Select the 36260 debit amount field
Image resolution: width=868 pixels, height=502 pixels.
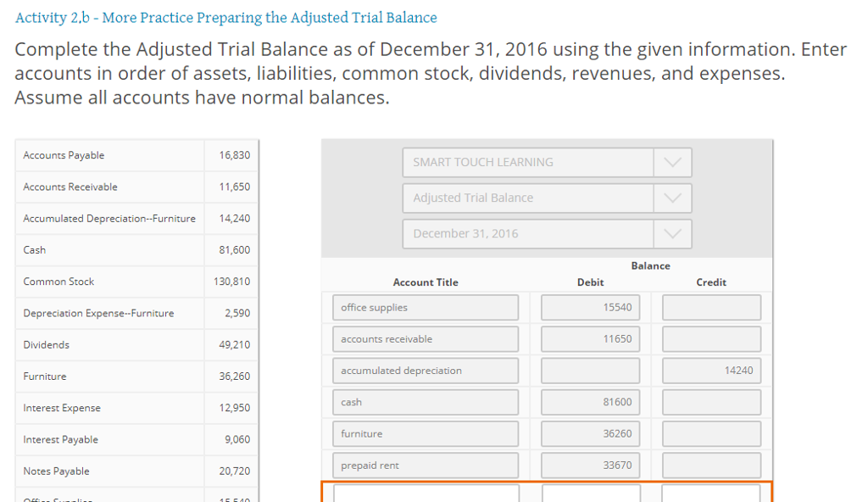point(590,433)
